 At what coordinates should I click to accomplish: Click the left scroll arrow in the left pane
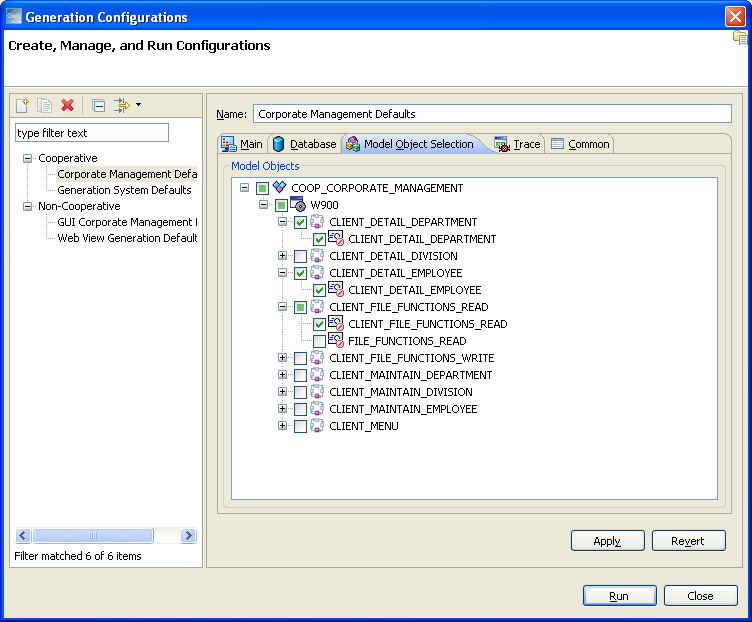23,535
